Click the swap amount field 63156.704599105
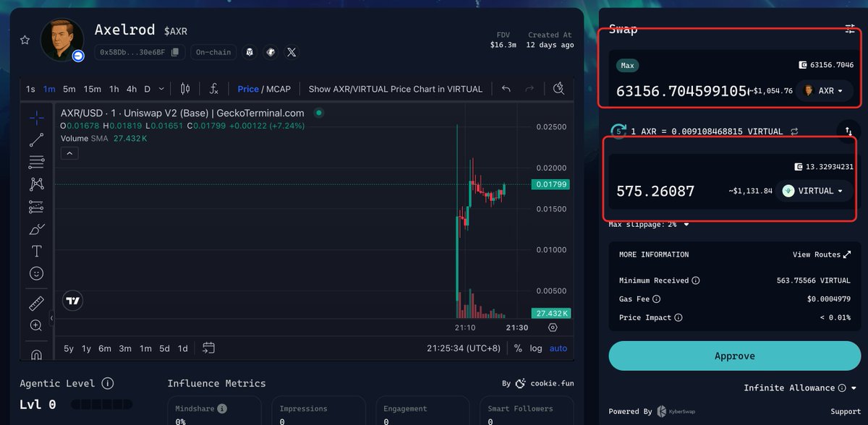Screen dimensions: 868x425 click(681, 91)
